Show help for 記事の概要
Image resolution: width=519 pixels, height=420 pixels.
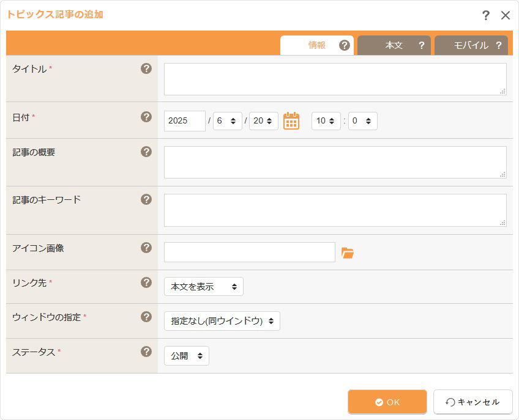click(146, 152)
